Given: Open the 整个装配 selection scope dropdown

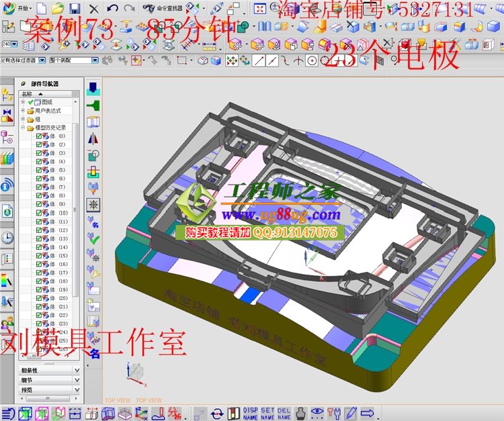Looking at the screenshot, I should (73, 60).
